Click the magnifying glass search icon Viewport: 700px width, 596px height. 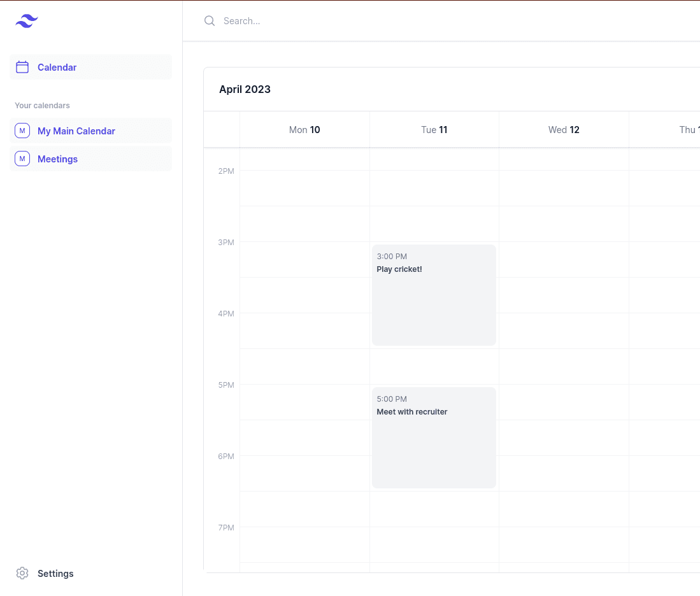(x=210, y=21)
